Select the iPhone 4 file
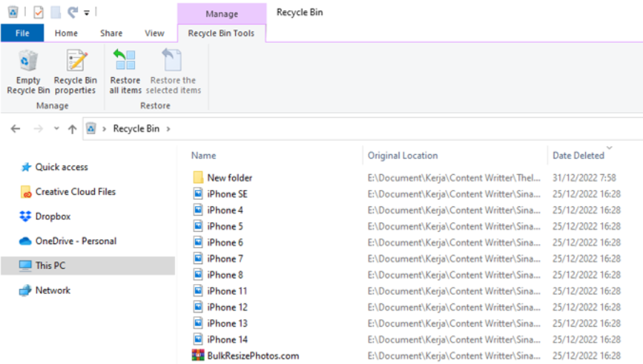This screenshot has height=364, width=643. pyautogui.click(x=225, y=210)
